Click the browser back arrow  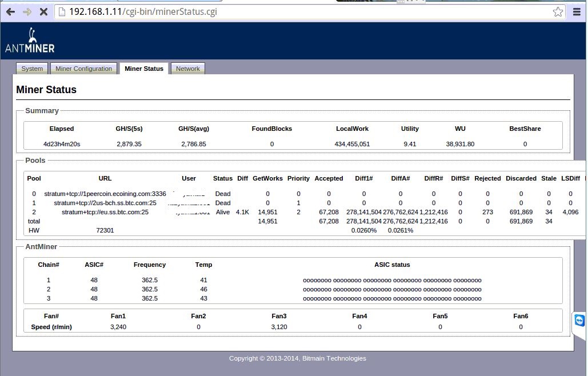click(x=10, y=11)
